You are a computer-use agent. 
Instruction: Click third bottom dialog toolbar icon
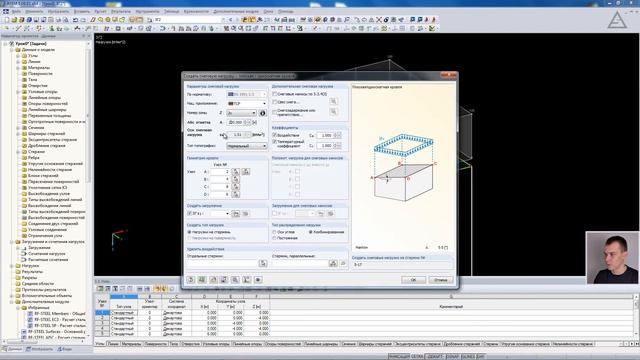coord(213,280)
